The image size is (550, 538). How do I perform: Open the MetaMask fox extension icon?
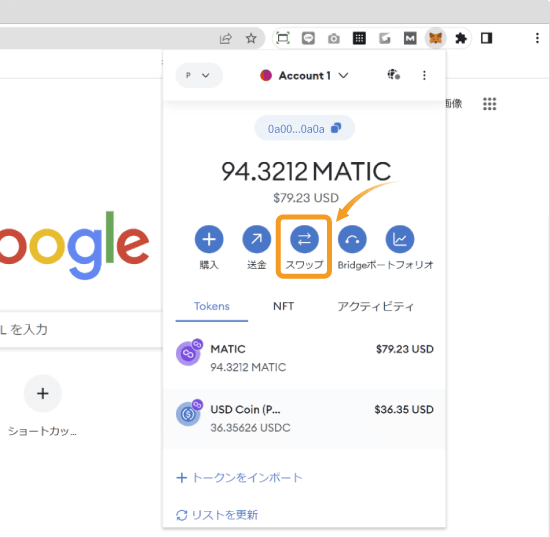(435, 38)
